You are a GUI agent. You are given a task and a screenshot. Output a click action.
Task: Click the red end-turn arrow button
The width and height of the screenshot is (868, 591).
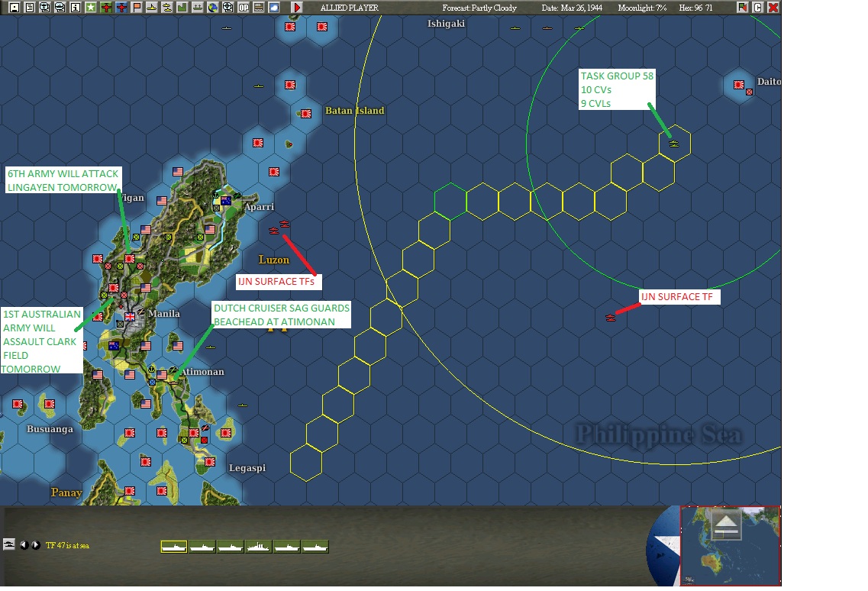click(x=297, y=7)
